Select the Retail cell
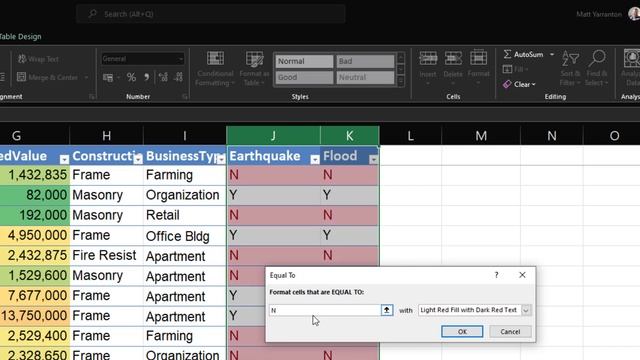640x360 pixels. tap(184, 215)
